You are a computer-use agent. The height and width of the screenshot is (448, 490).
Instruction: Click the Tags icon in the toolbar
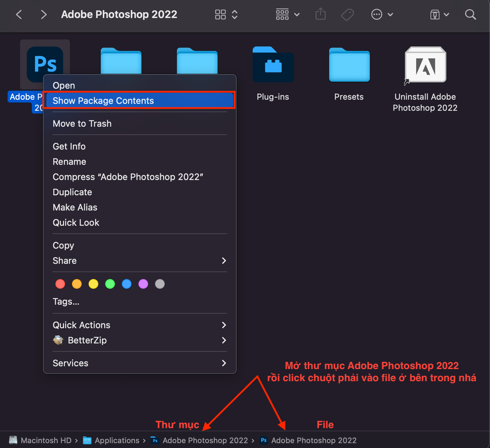tap(347, 15)
